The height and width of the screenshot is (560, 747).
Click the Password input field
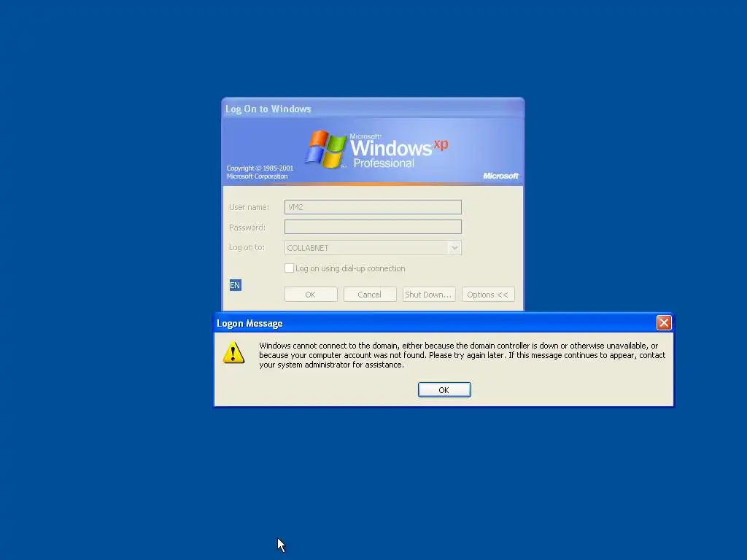[x=373, y=227]
